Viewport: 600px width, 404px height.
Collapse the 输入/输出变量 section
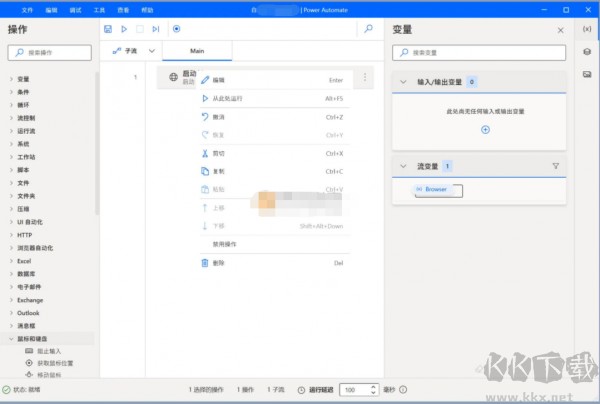tap(403, 82)
